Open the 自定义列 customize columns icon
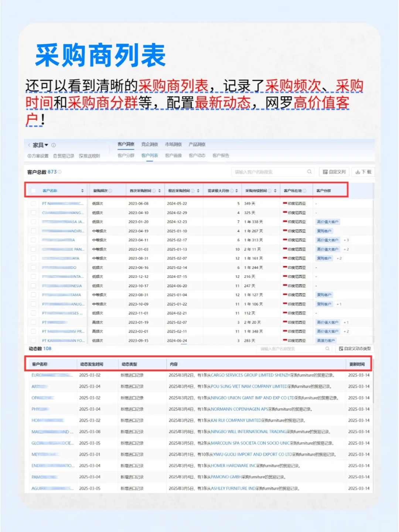 pos(325,172)
